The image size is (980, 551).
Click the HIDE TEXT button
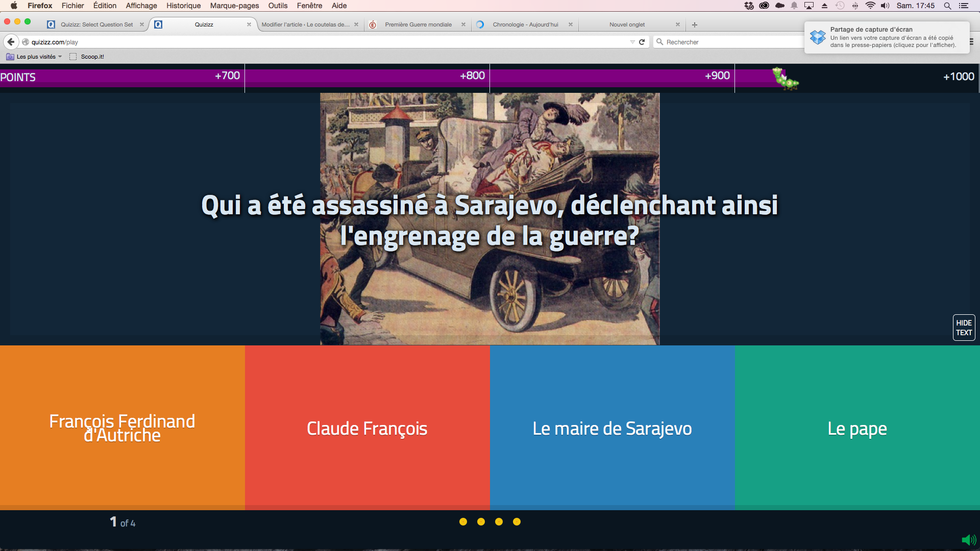point(964,328)
